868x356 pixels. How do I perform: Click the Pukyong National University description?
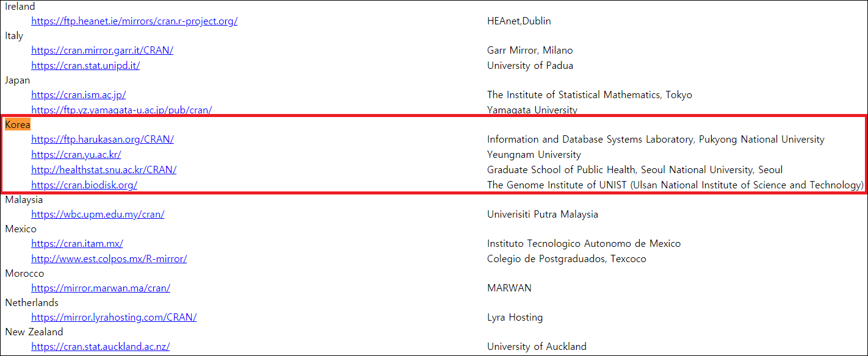click(x=656, y=139)
